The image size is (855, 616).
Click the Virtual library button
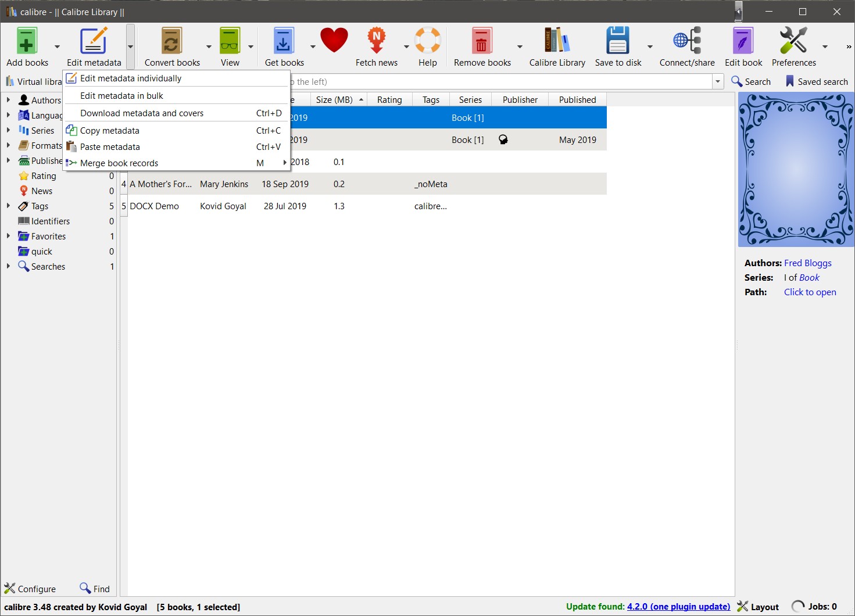(34, 81)
